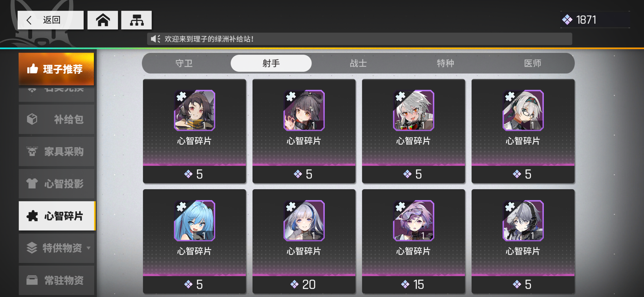Select the 心智碎片 puzzle-piece category

[x=57, y=216]
